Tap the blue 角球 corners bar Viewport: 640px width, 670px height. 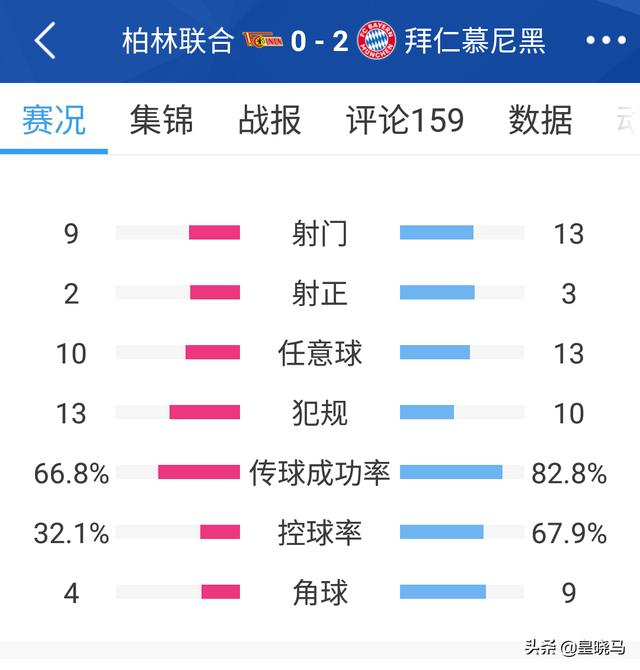(x=443, y=592)
